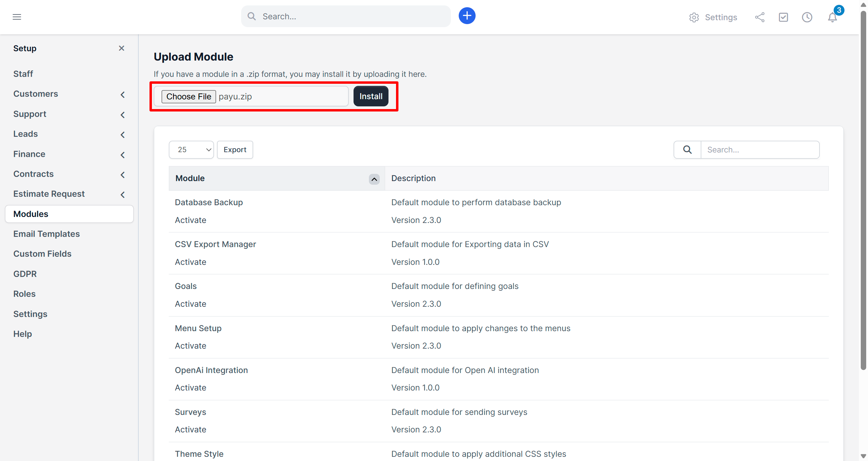Click 'Default module to perform database backup' text

[x=476, y=202]
